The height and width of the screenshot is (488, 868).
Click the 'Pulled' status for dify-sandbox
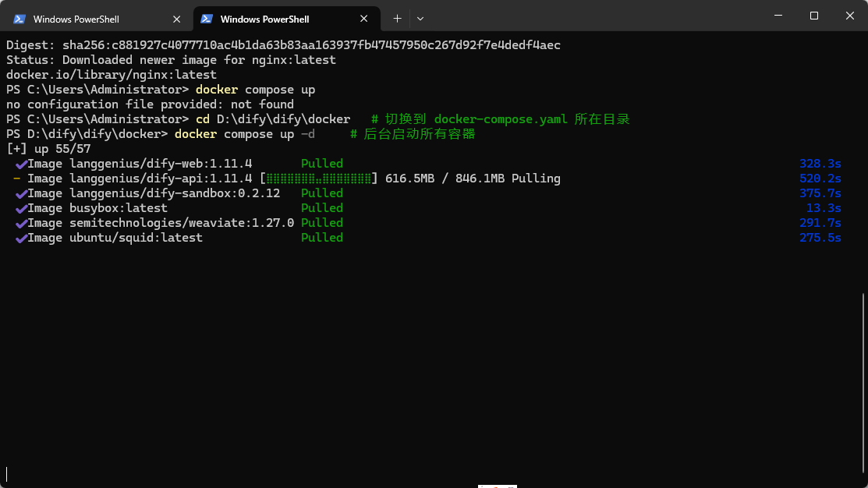click(x=322, y=193)
